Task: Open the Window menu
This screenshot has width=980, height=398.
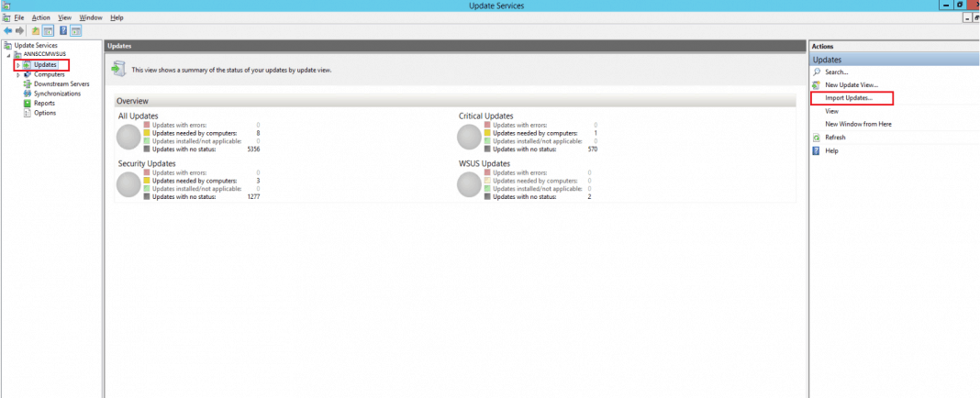Action: tap(91, 17)
